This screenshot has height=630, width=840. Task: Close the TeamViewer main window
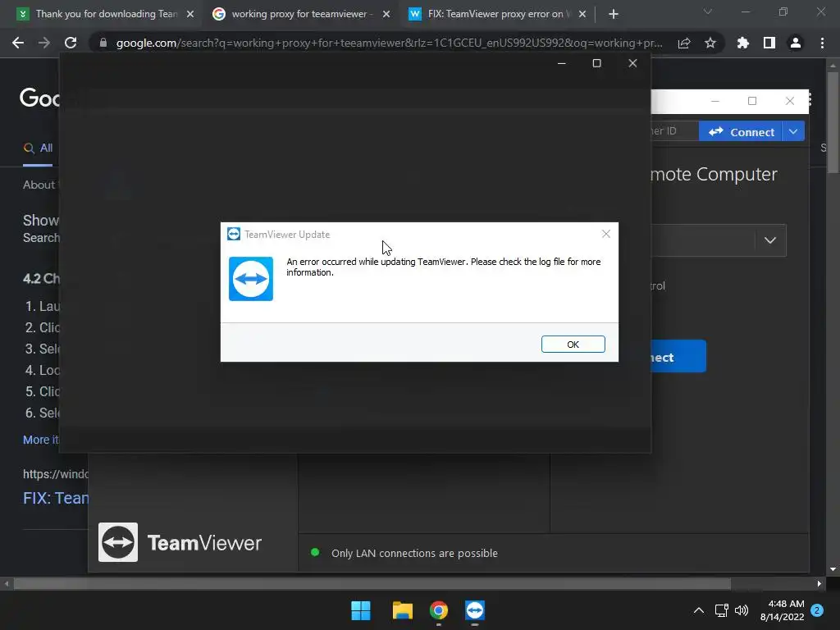pyautogui.click(x=790, y=101)
